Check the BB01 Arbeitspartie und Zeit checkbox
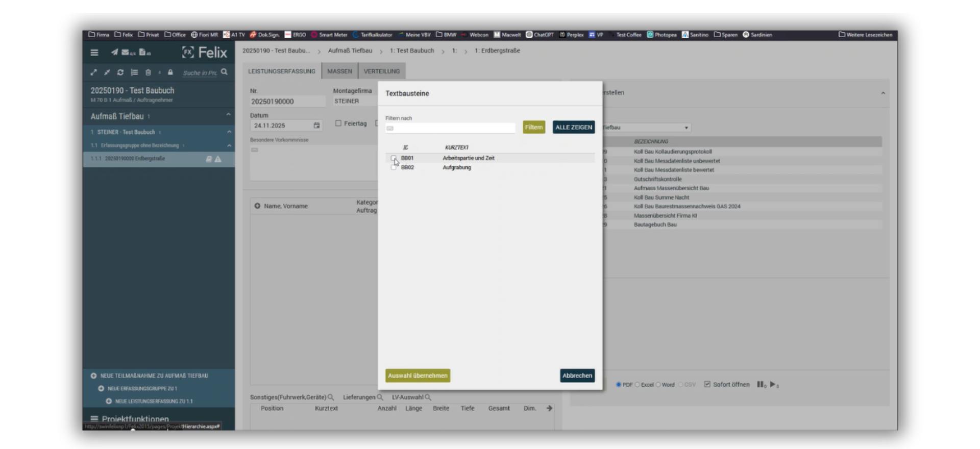 (393, 158)
